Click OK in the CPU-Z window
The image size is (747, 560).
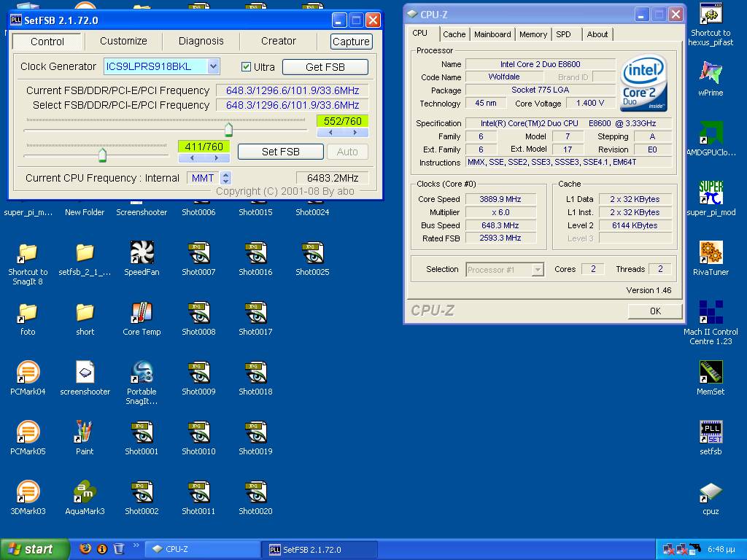[x=655, y=311]
